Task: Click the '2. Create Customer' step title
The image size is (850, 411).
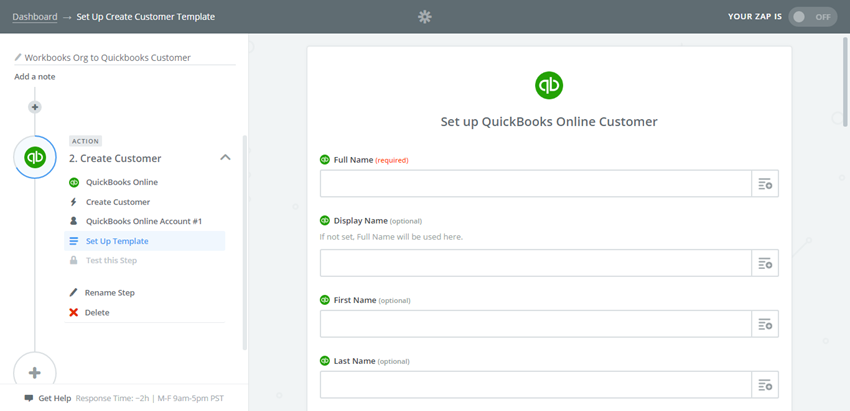Action: pos(115,158)
